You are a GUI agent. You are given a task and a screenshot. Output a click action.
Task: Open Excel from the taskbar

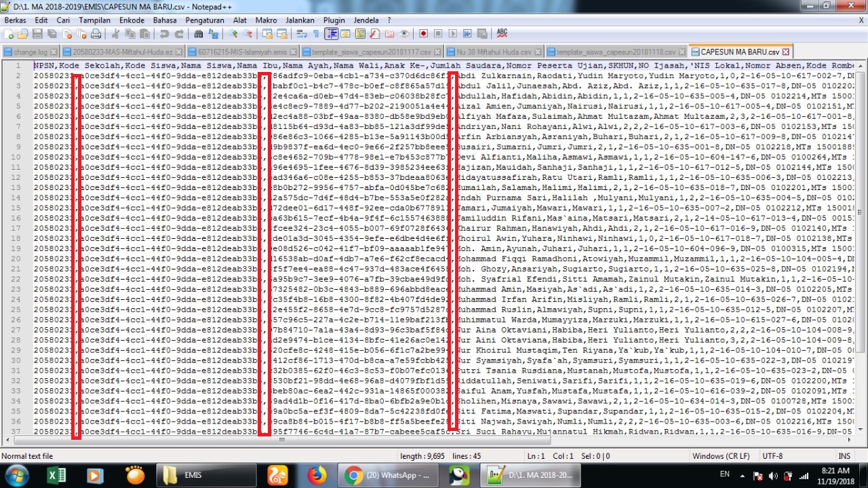[56, 475]
